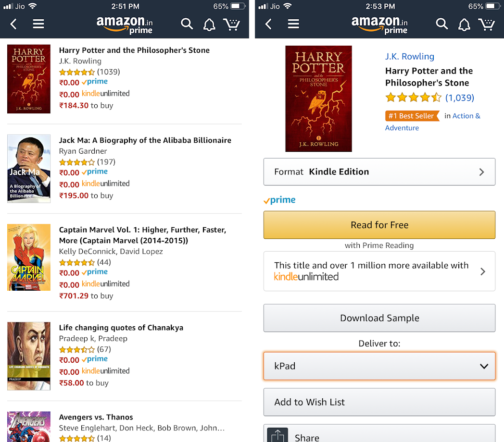Tap the back arrow on the left screen
The width and height of the screenshot is (504, 442).
pyautogui.click(x=14, y=24)
